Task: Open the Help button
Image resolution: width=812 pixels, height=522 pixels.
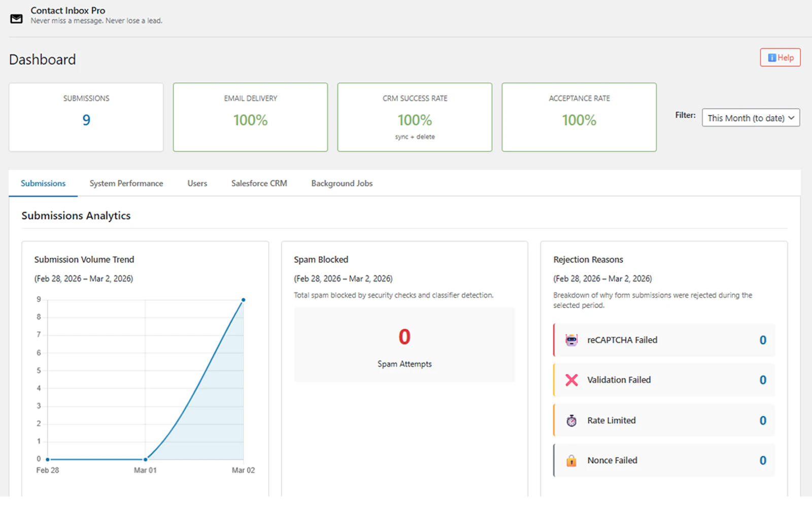Action: 780,57
